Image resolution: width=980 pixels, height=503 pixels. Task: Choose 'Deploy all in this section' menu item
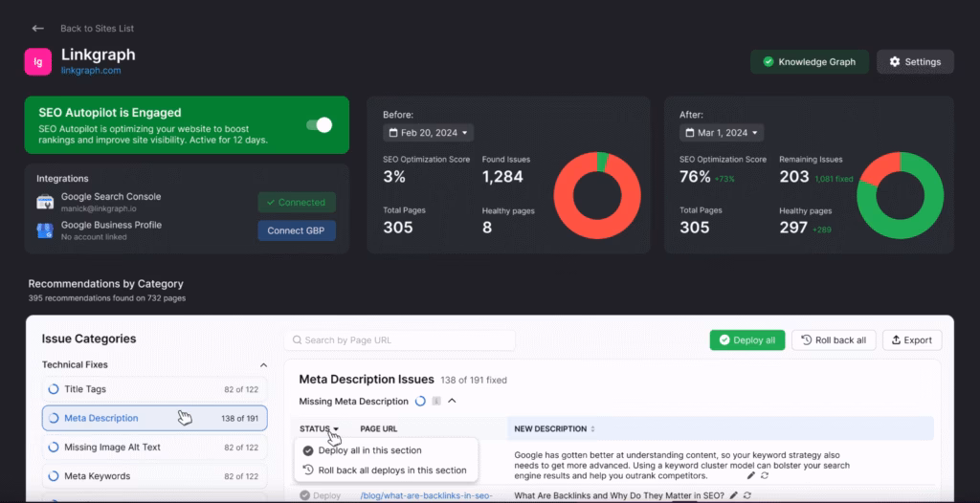pos(369,450)
